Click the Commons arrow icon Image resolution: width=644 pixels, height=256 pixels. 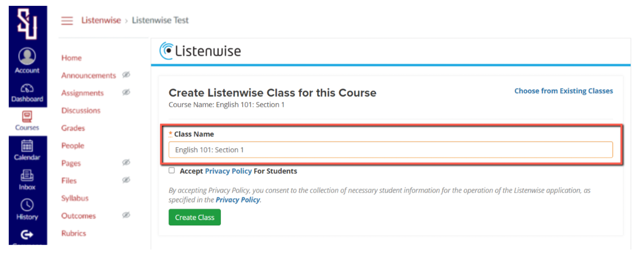pyautogui.click(x=27, y=234)
